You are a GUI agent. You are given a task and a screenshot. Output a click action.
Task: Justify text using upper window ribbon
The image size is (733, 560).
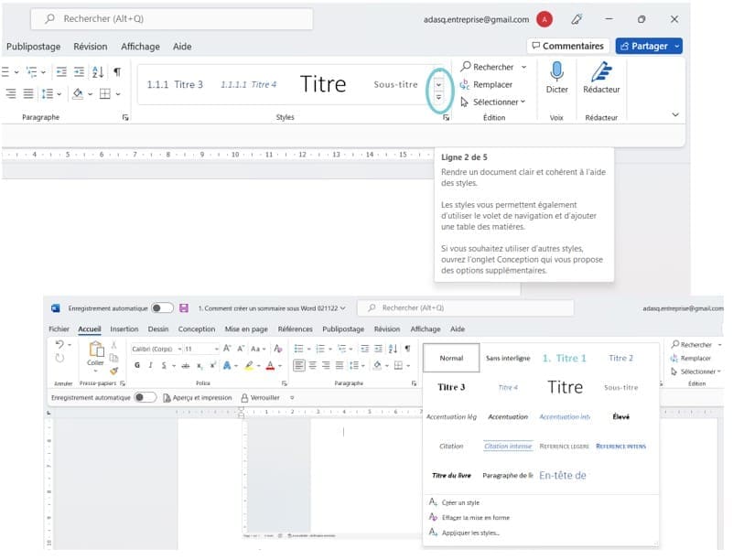(28, 94)
